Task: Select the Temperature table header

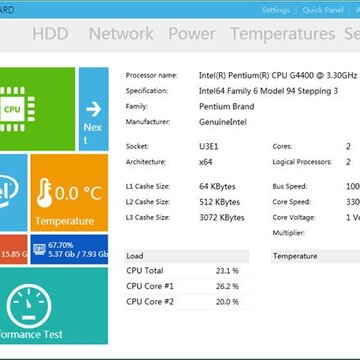Action: coord(315,256)
